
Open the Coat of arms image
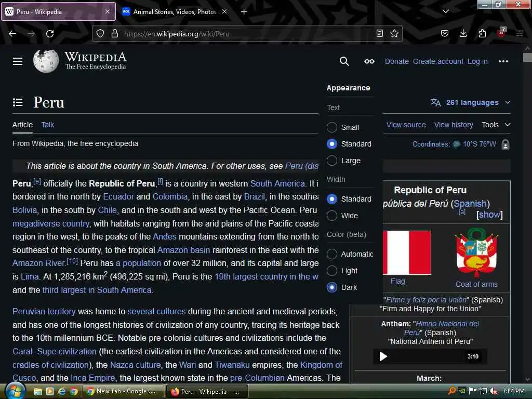pos(476,253)
